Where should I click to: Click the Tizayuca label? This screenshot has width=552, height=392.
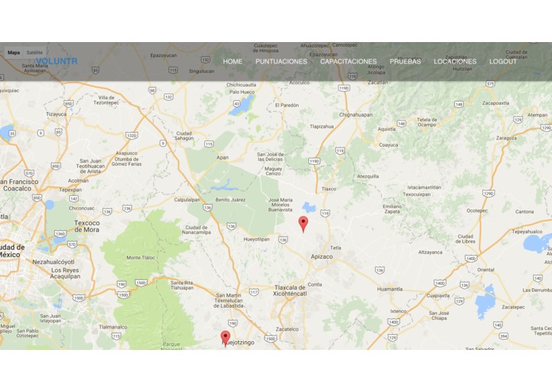(56, 114)
